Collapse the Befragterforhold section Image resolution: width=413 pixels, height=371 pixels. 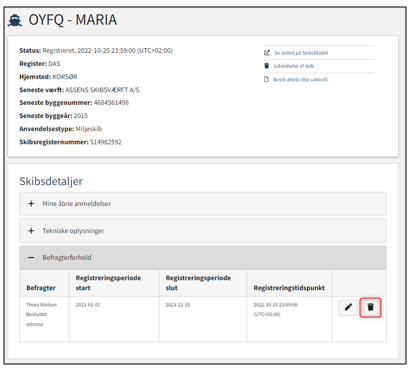click(203, 258)
